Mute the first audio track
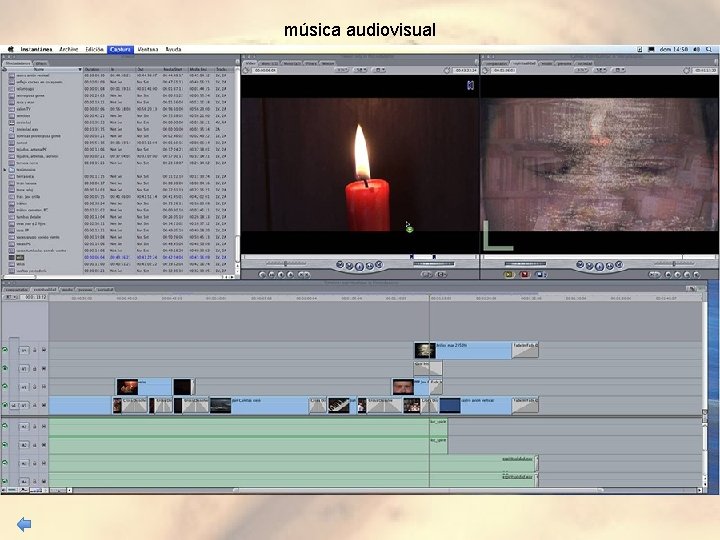Screen dimensions: 720x540 pyautogui.click(x=5, y=426)
